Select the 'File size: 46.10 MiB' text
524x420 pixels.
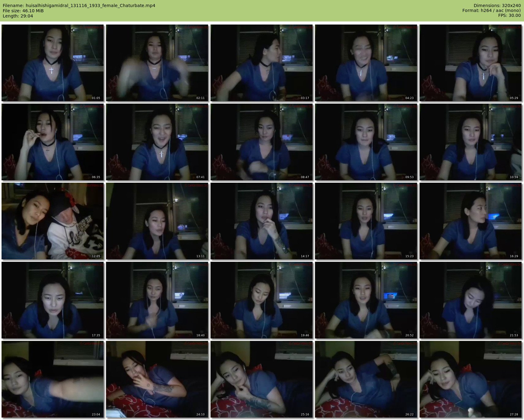[23, 11]
